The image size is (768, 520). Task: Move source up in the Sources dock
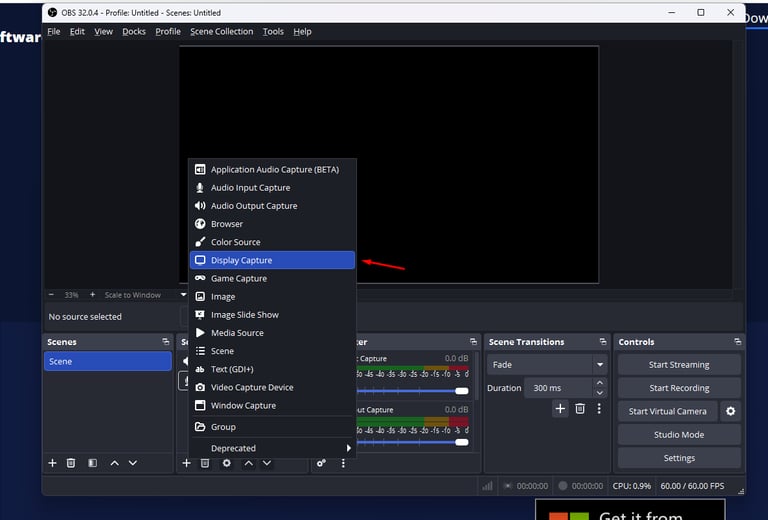[249, 463]
